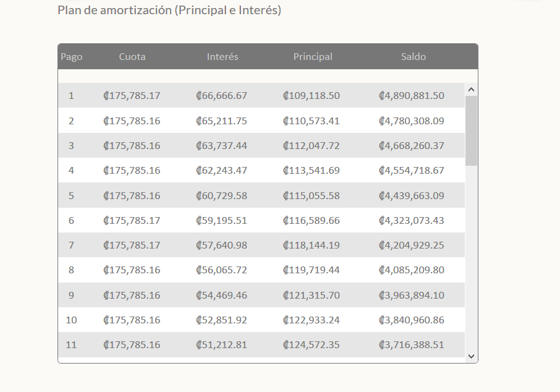Click the scrollbar up arrow
This screenshot has width=560, height=392.
[x=472, y=90]
